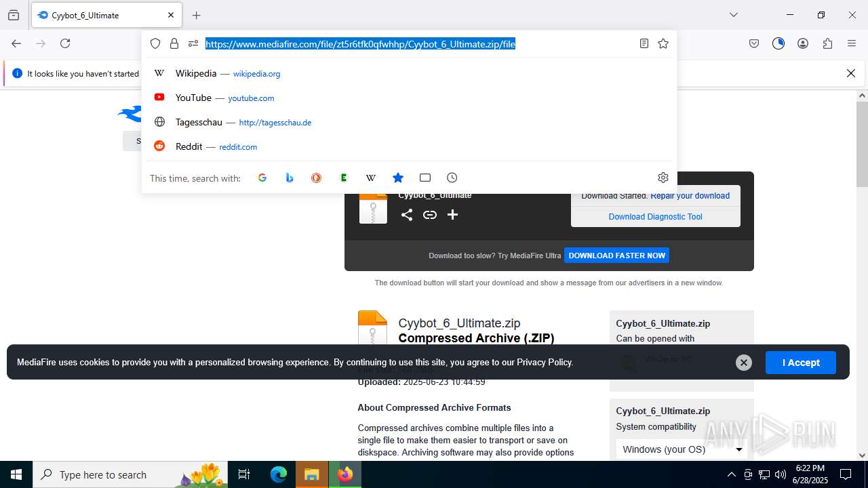Image resolution: width=868 pixels, height=488 pixels.
Task: Open site permissions icon in address bar
Action: [193, 43]
